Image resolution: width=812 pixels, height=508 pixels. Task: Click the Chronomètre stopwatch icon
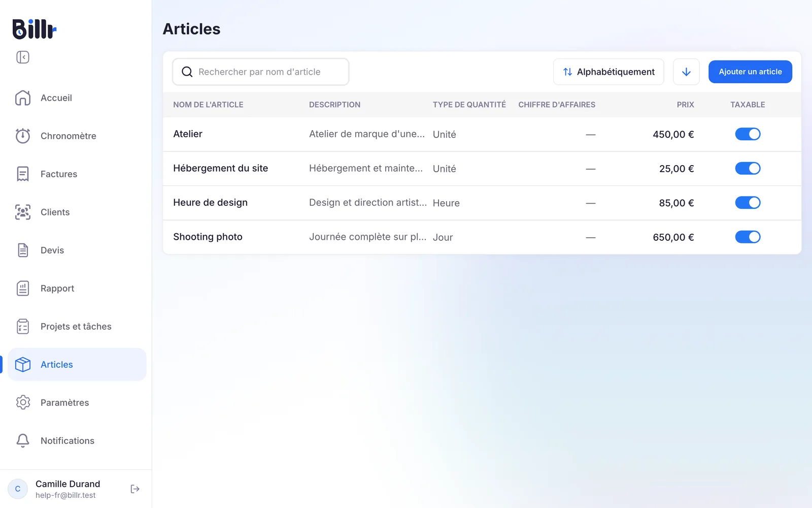tap(23, 136)
